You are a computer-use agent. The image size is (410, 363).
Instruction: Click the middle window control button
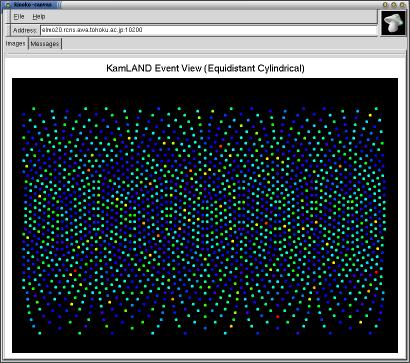point(393,5)
